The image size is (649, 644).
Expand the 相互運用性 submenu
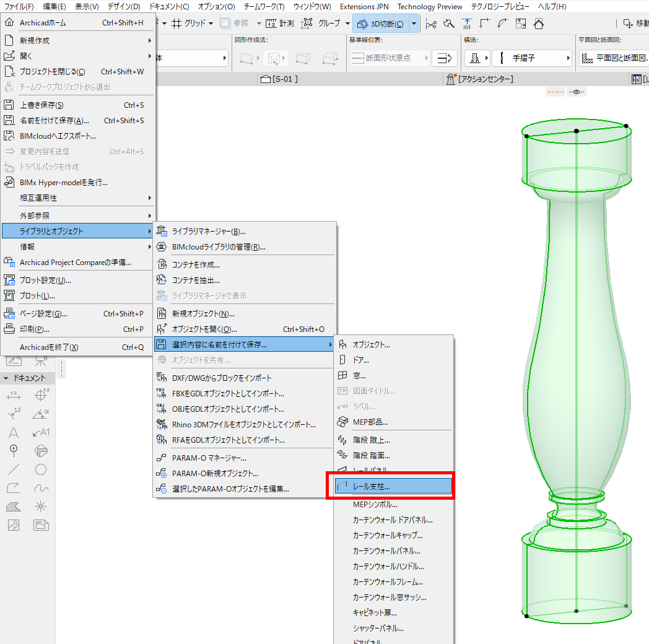pyautogui.click(x=78, y=198)
